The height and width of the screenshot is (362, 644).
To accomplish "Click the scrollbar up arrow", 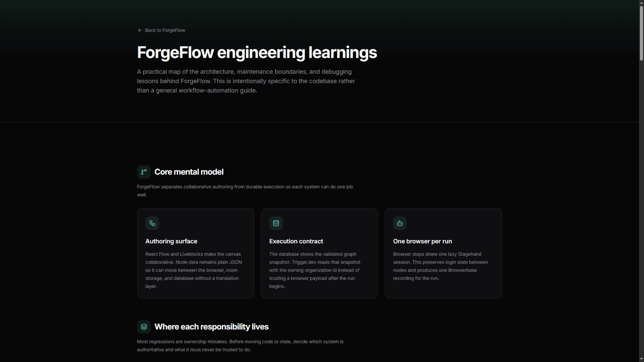I will [641, 2].
